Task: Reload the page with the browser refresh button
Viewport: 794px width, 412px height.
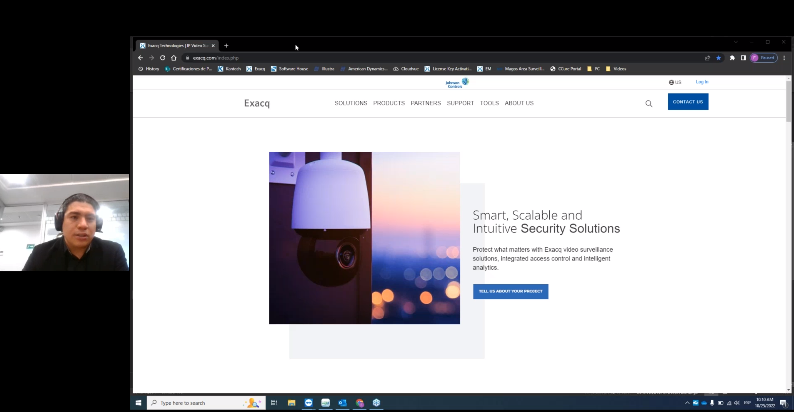Action: [162, 58]
